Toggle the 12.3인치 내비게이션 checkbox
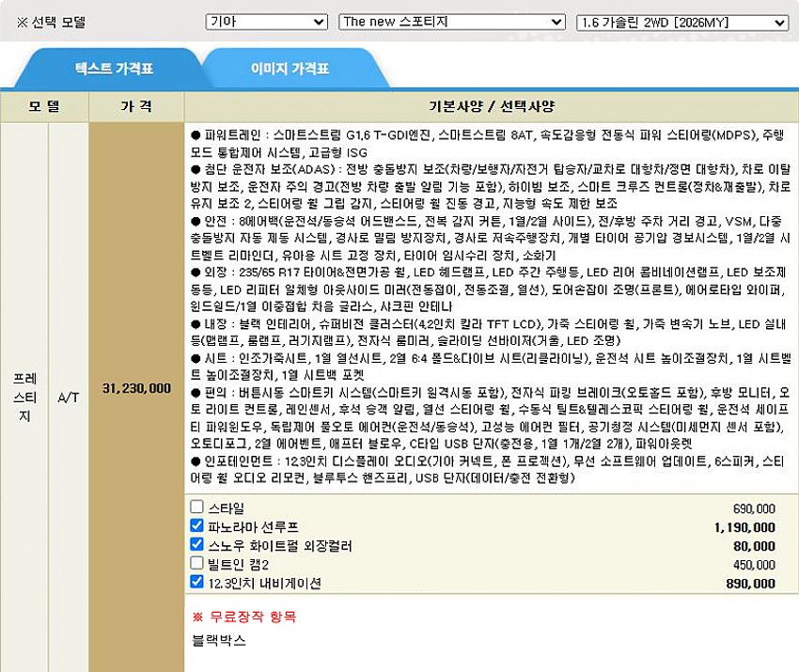Screen dimensions: 799x672 click(x=196, y=583)
